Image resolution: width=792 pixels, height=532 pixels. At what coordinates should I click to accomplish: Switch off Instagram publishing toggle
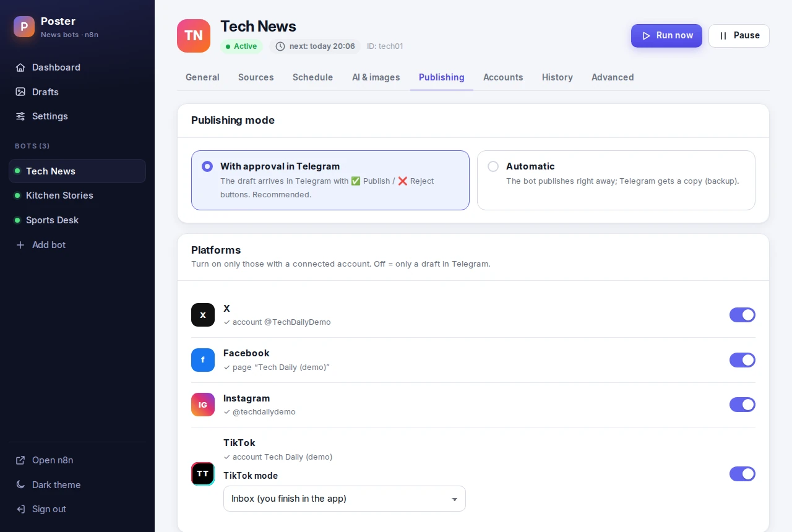coord(742,405)
